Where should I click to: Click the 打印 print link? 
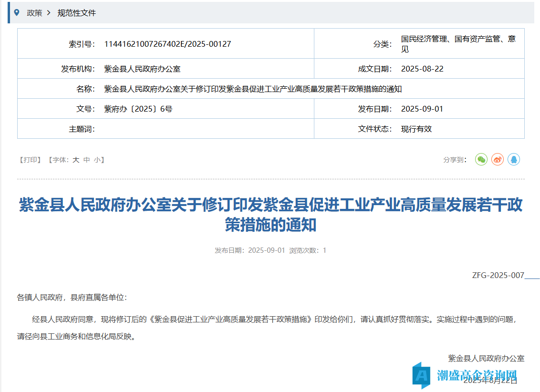click(31, 160)
